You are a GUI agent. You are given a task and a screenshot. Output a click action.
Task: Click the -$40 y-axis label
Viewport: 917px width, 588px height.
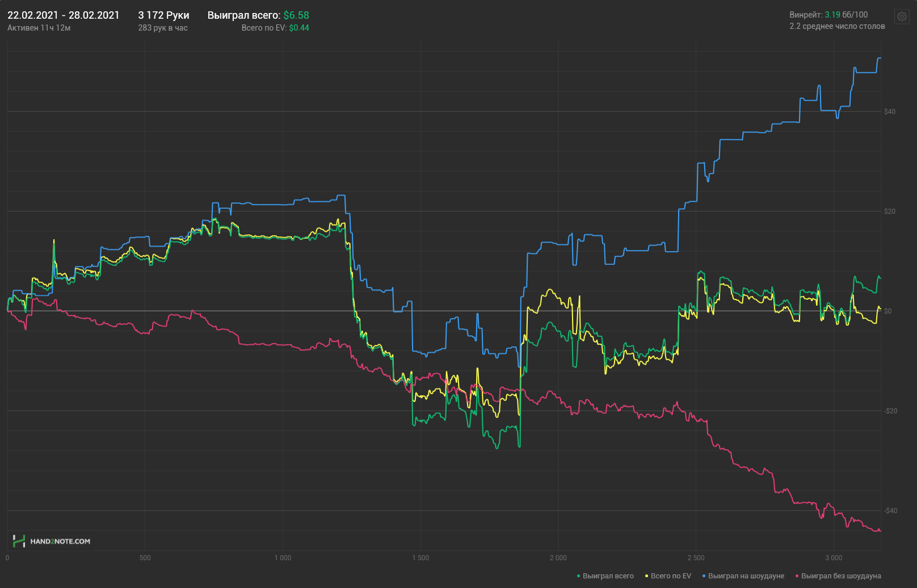coord(891,511)
